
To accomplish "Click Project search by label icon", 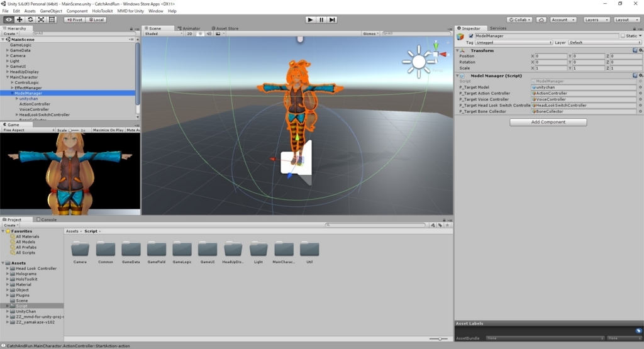I will [x=440, y=225].
